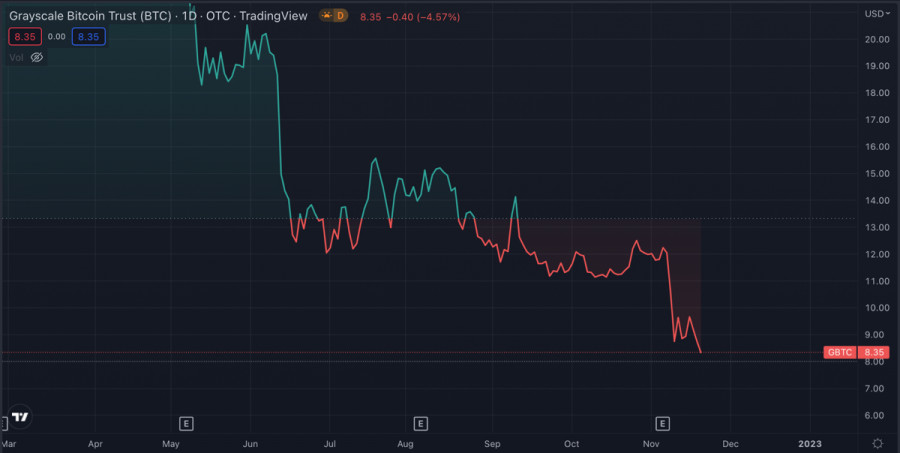The image size is (900, 453).
Task: Click the red GBTC price line label
Action: click(x=839, y=353)
